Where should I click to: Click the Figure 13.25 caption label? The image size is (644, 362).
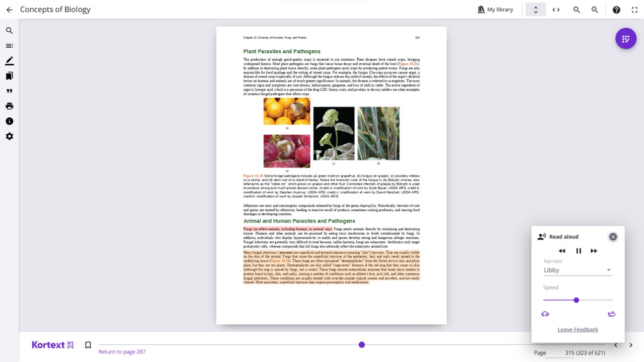click(253, 176)
